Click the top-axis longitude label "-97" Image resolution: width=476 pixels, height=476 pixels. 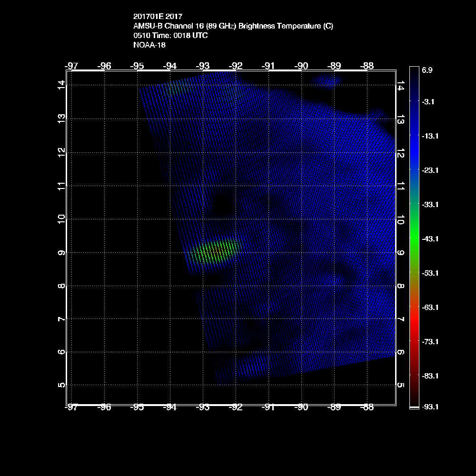pos(71,66)
